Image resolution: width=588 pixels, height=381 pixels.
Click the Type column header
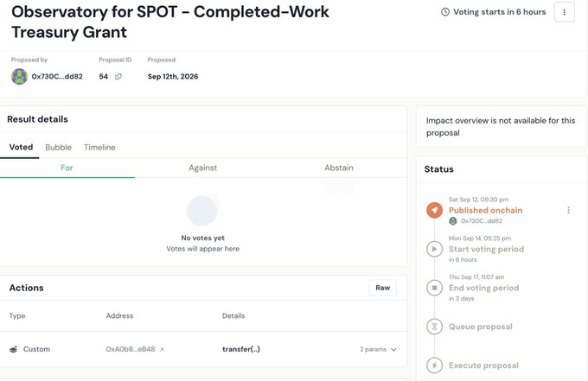(17, 316)
